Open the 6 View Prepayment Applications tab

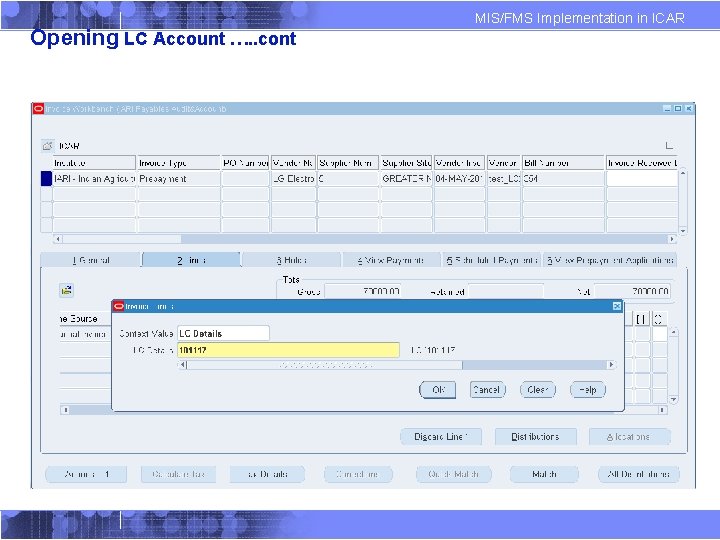(x=610, y=260)
